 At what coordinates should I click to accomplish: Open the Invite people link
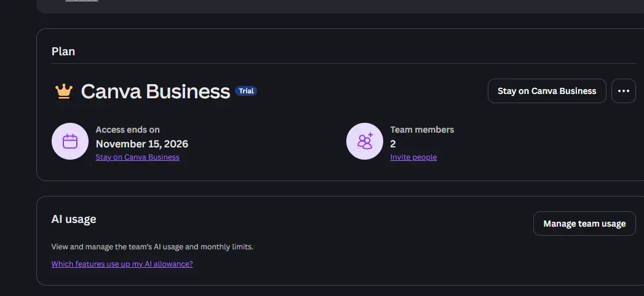pyautogui.click(x=413, y=157)
